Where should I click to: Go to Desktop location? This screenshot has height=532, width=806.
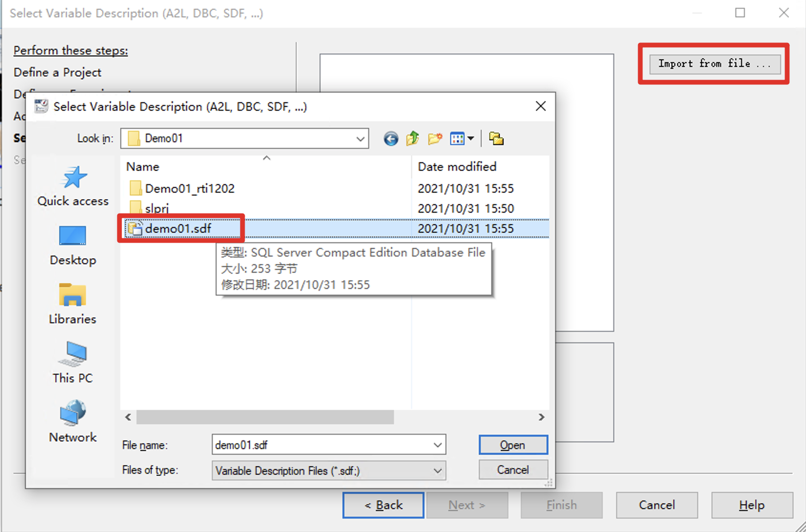(73, 246)
